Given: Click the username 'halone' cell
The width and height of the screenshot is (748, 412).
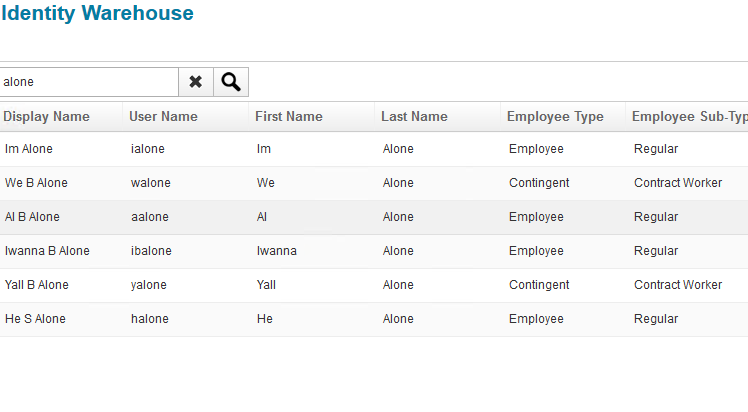Looking at the screenshot, I should 150,319.
